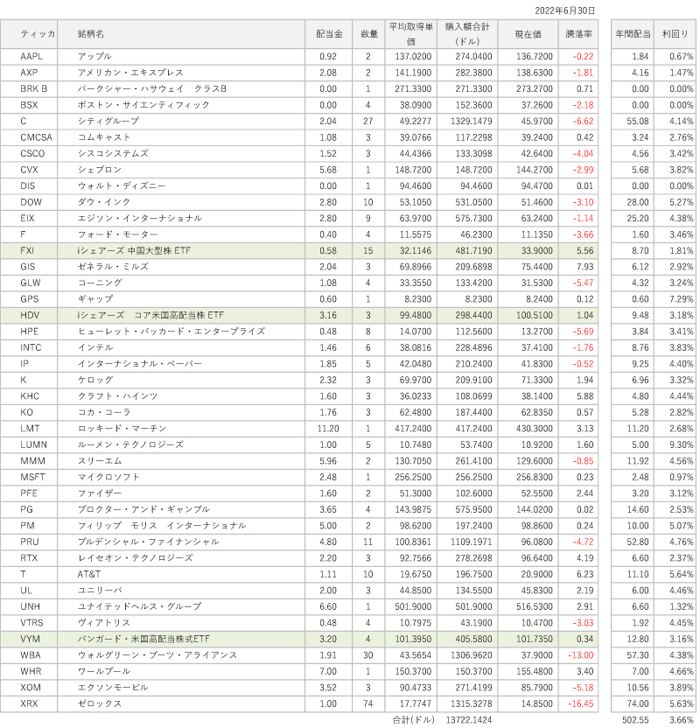Image resolution: width=700 pixels, height=728 pixels.
Task: Select the INTC ticker cell
Action: coord(29,347)
